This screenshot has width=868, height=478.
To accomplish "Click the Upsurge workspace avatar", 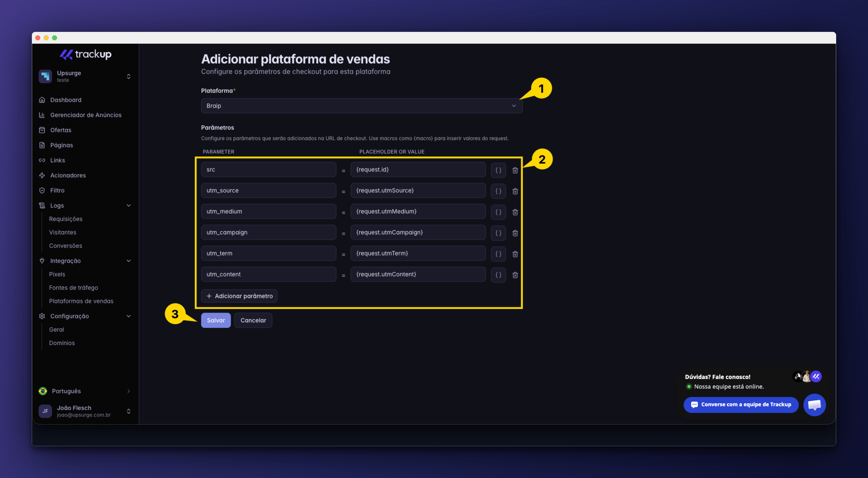I will pyautogui.click(x=45, y=76).
